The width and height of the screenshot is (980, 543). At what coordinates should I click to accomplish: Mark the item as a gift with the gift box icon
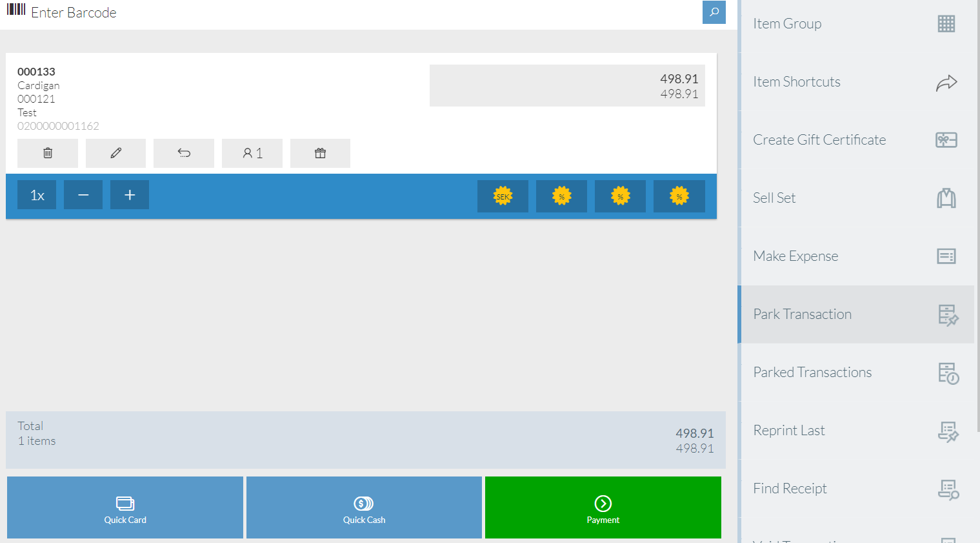(320, 153)
